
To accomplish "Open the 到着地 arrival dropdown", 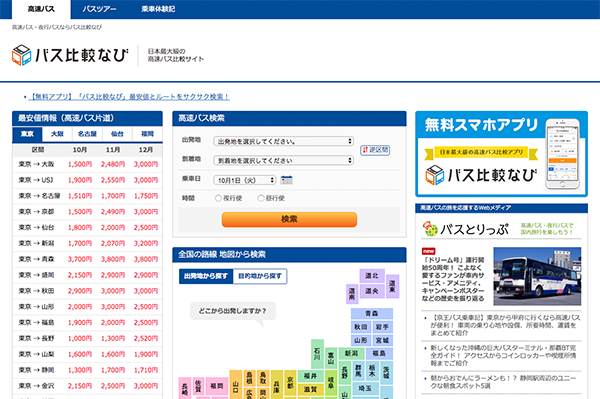I will (284, 160).
